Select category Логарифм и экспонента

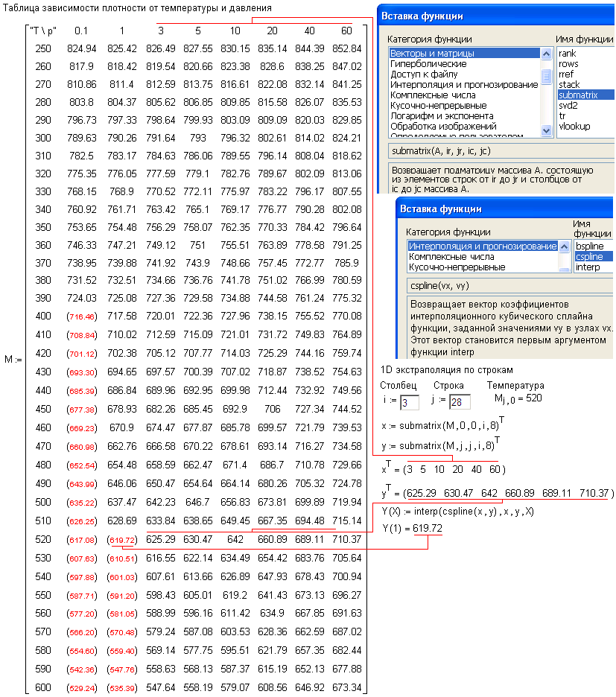[x=442, y=116]
